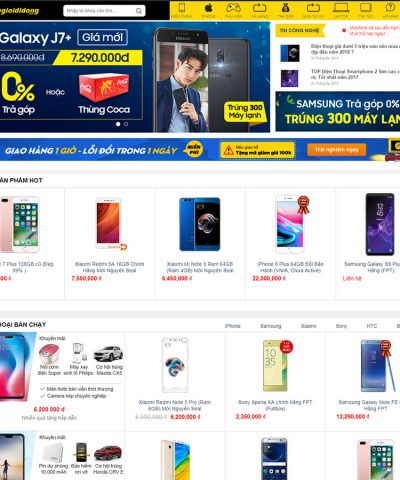Select the money bag installment icon
This screenshot has height=480, width=400.
point(285,7)
